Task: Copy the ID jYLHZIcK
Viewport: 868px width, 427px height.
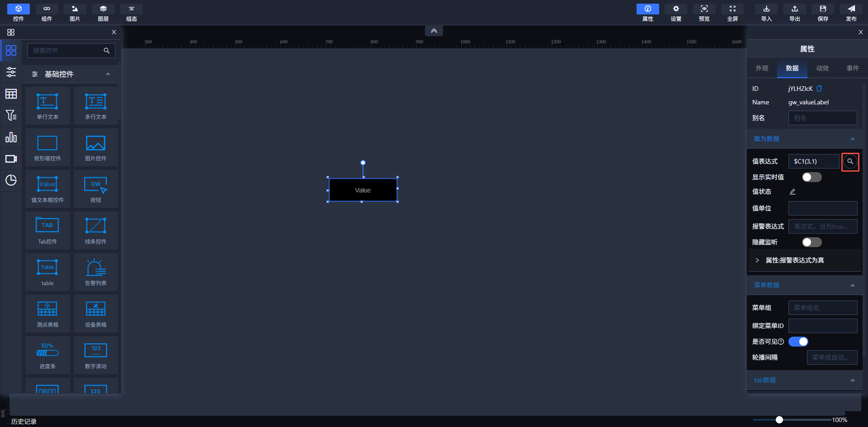Action: pos(819,89)
